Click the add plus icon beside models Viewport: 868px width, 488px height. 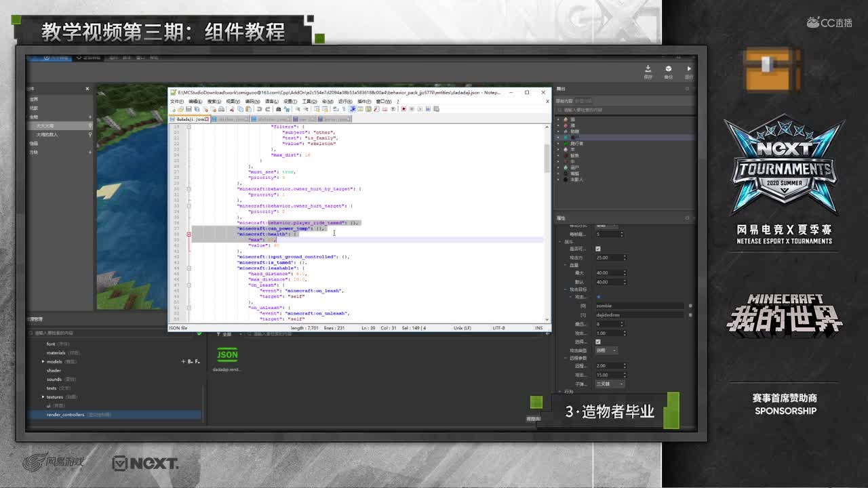(183, 361)
